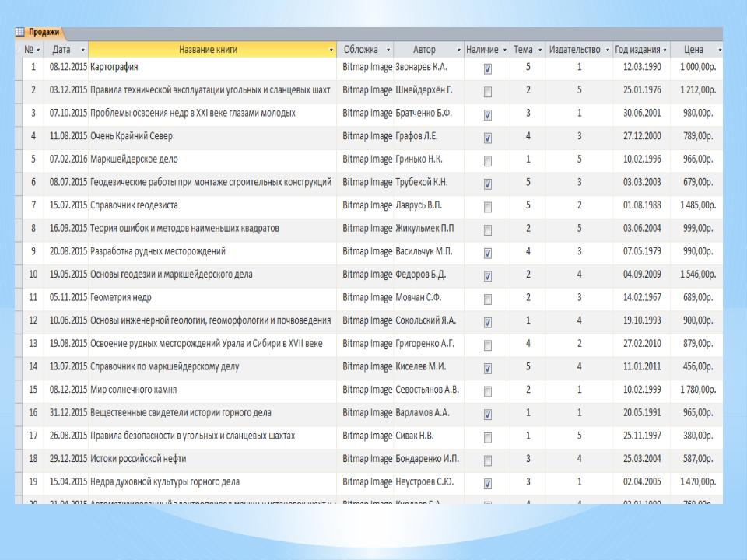
Task: Check Наличие for Справочник геодезиста
Action: point(487,207)
